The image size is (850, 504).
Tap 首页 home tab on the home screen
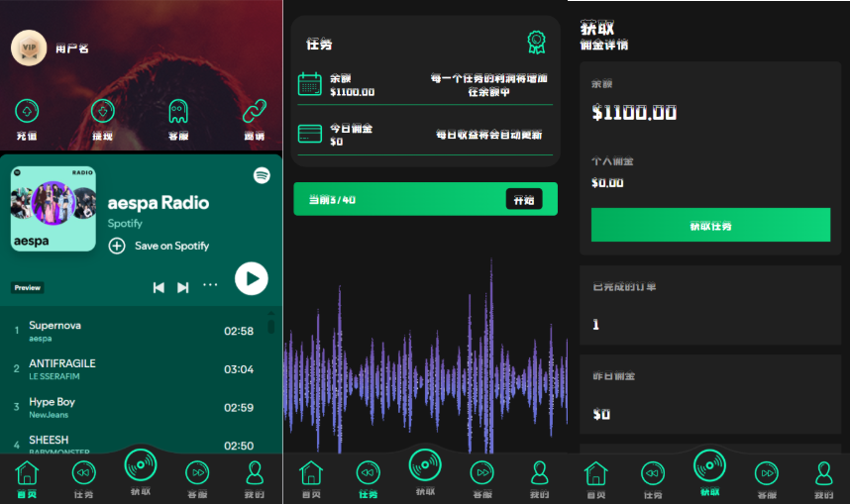pyautogui.click(x=27, y=479)
